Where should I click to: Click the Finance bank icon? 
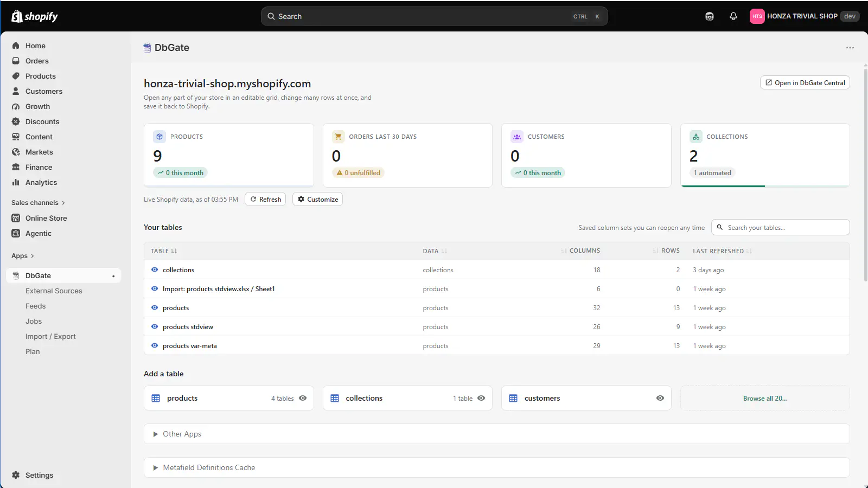click(16, 167)
